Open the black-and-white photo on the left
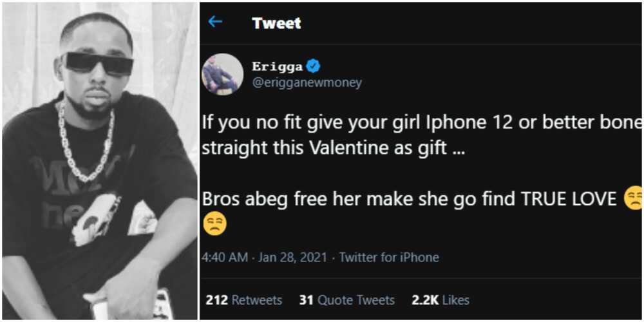This screenshot has height=322, width=644. pyautogui.click(x=100, y=161)
